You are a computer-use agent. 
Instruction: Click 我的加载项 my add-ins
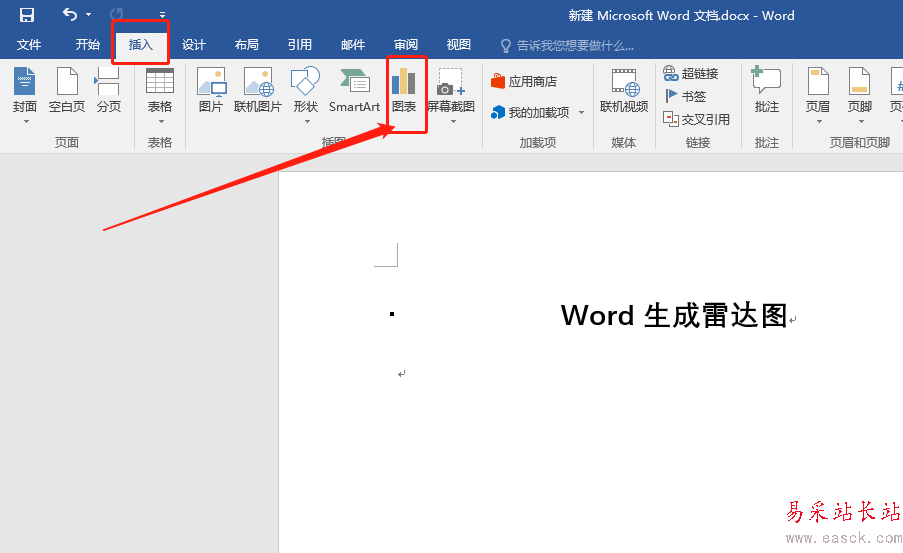[530, 112]
